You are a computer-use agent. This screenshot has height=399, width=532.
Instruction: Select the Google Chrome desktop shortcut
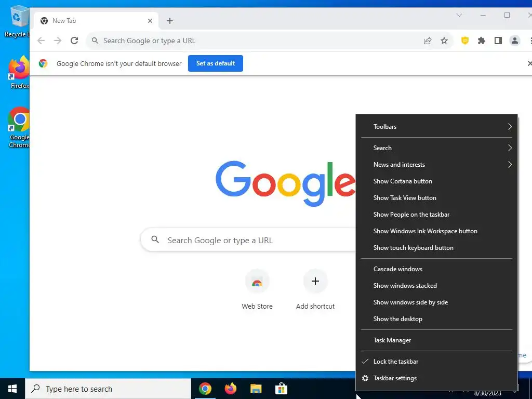[19, 128]
